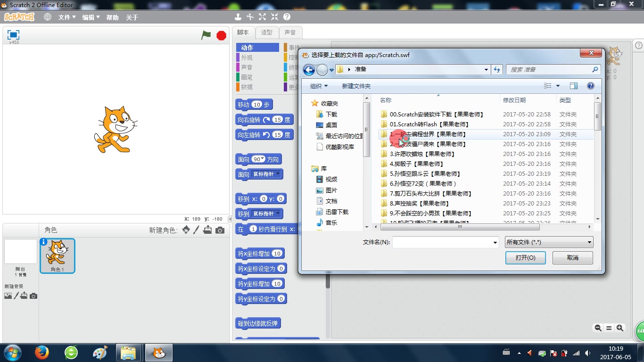Upload backdrop from file icon
Viewport: 644px width, 362px height.
pos(24,296)
